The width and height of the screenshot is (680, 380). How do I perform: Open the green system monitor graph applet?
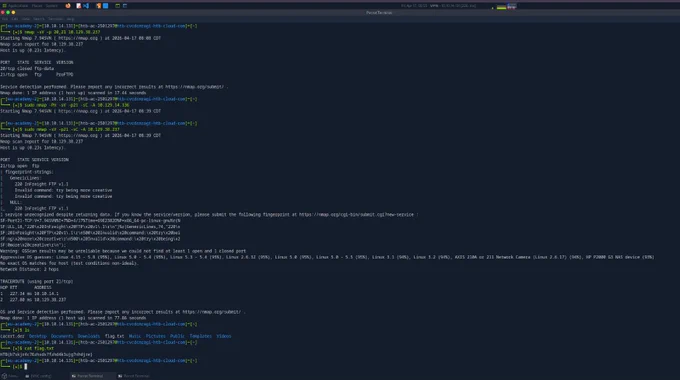[x=501, y=6]
